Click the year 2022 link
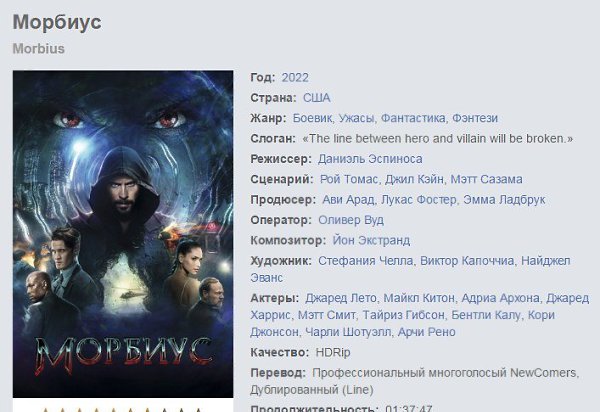 point(295,78)
